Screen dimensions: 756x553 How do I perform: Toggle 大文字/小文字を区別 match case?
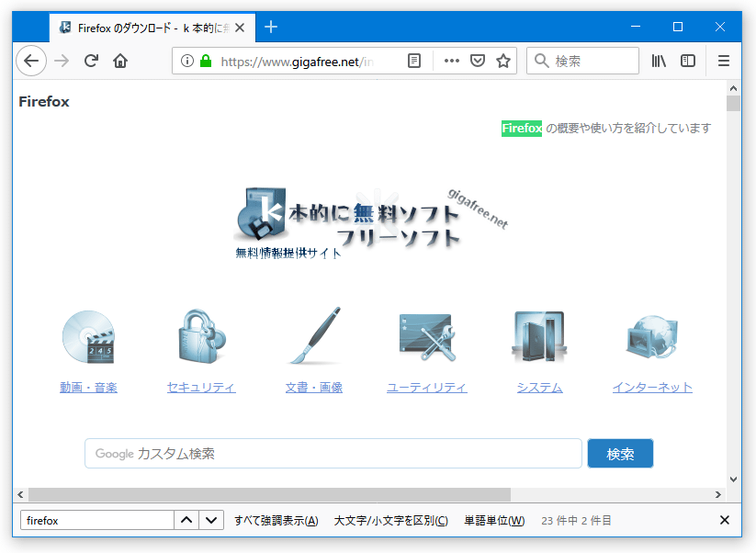(391, 521)
